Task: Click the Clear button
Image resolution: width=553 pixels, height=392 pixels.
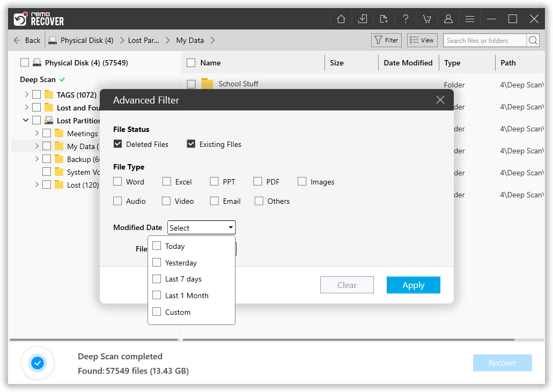Action: click(x=346, y=285)
